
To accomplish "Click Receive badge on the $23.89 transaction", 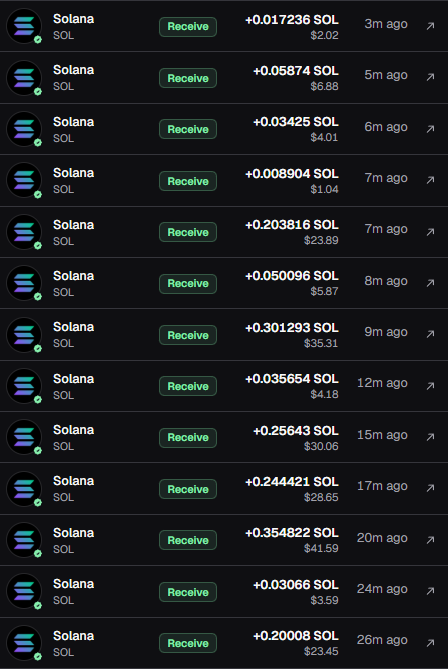I will tap(188, 232).
